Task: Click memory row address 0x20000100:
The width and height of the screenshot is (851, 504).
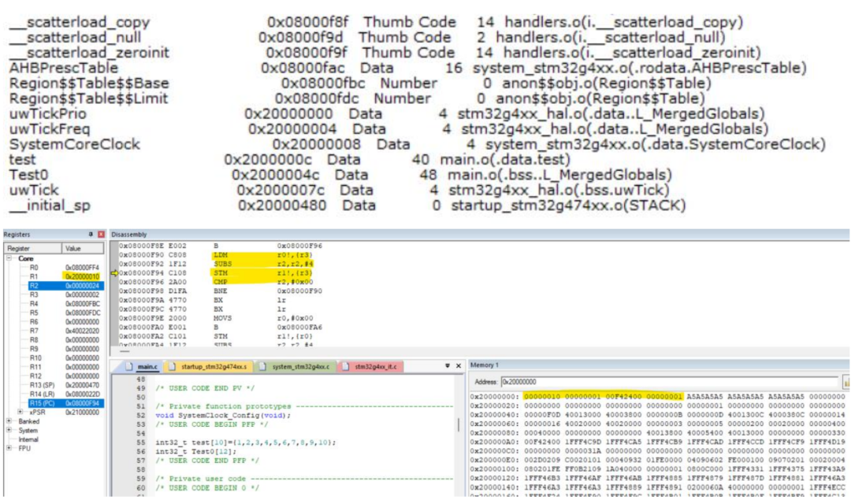Action: pos(494,469)
